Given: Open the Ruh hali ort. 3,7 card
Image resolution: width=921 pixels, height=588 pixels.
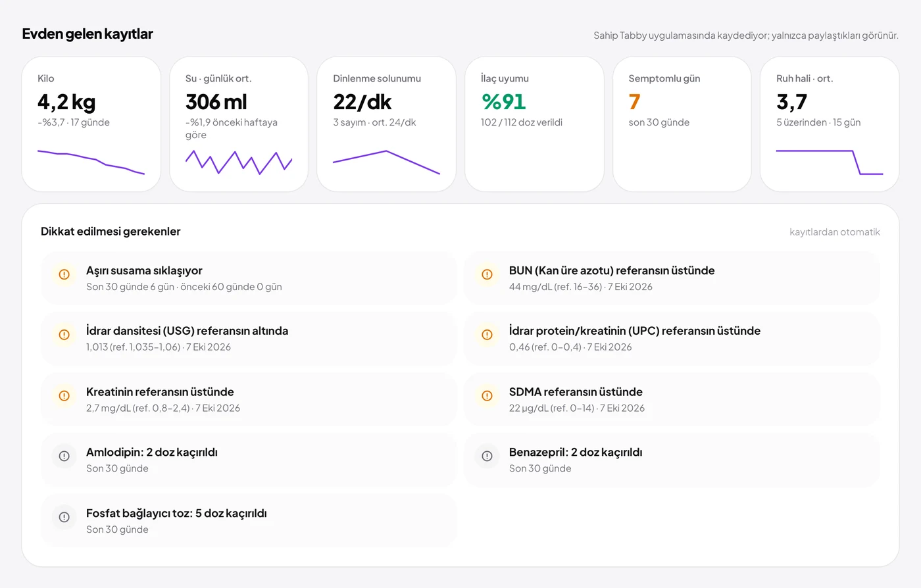Looking at the screenshot, I should pos(830,124).
